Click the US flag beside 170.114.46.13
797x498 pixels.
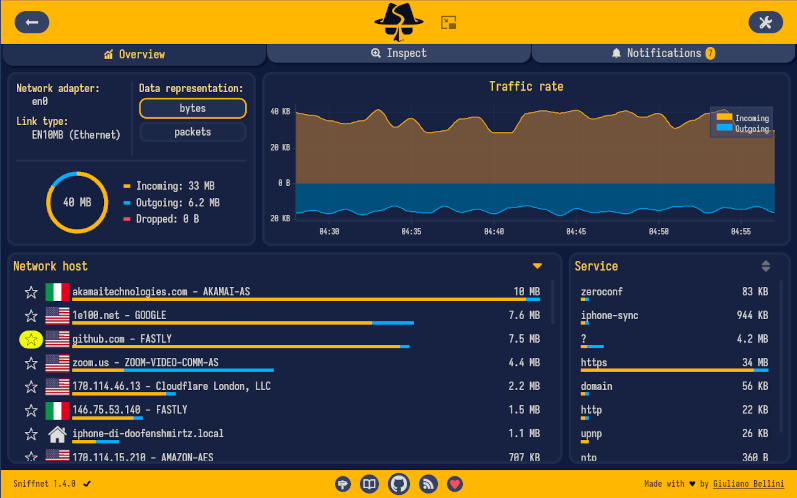(57, 386)
